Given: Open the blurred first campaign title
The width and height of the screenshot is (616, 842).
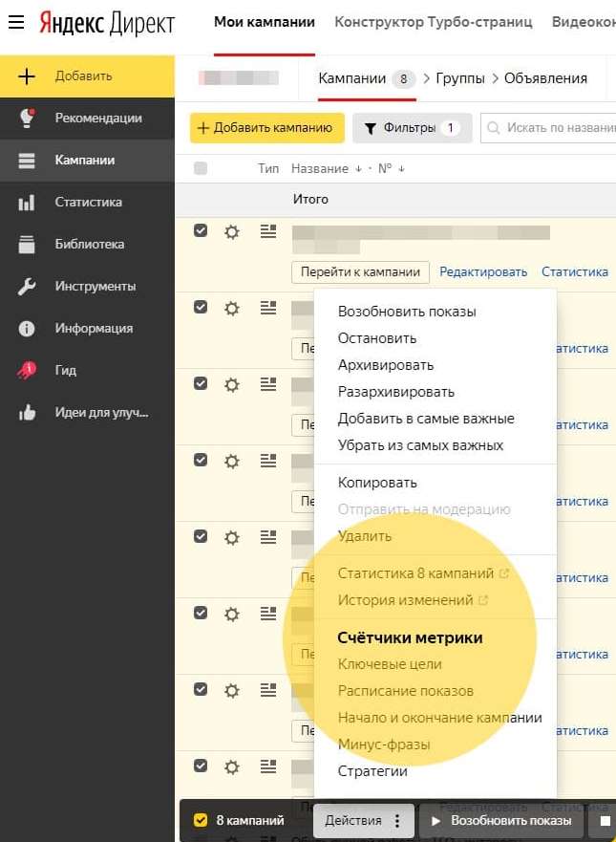Looking at the screenshot, I should (x=421, y=240).
